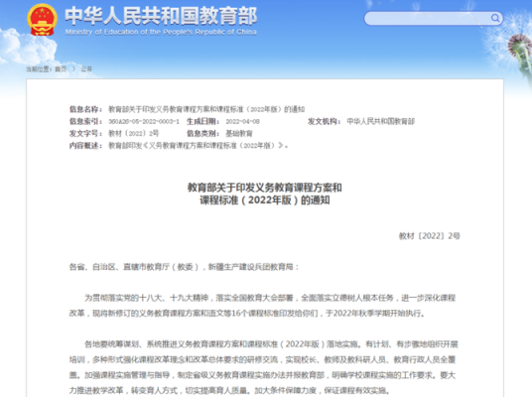Click the 生成日期 value 2022-04-08
The width and height of the screenshot is (532, 397).
pyautogui.click(x=243, y=121)
